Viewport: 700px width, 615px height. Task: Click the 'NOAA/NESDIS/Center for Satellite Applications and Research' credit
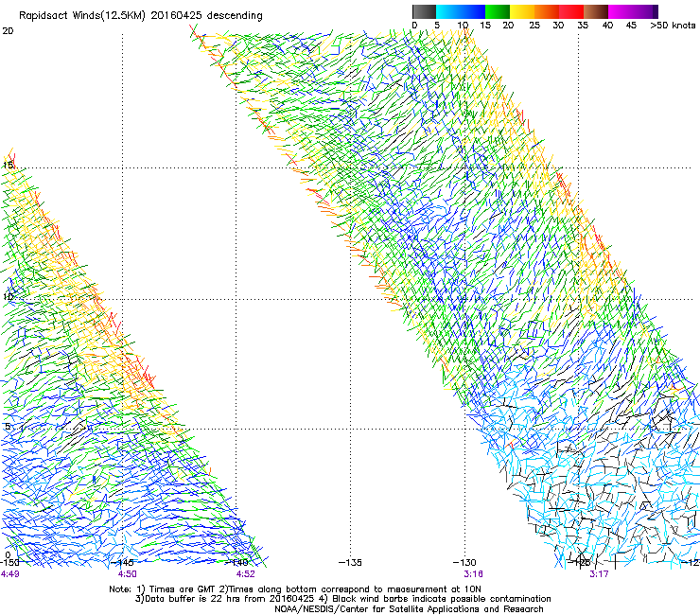click(409, 609)
